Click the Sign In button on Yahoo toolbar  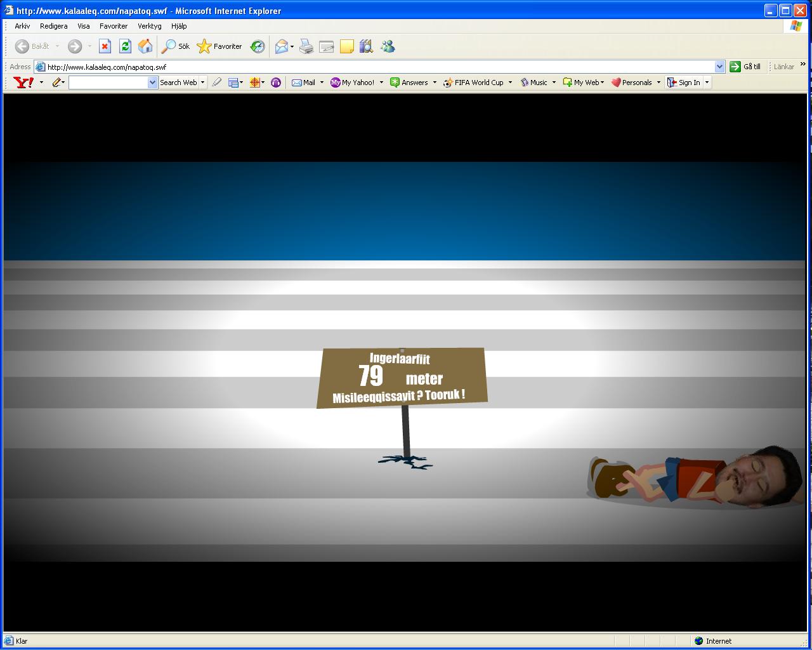pos(684,83)
